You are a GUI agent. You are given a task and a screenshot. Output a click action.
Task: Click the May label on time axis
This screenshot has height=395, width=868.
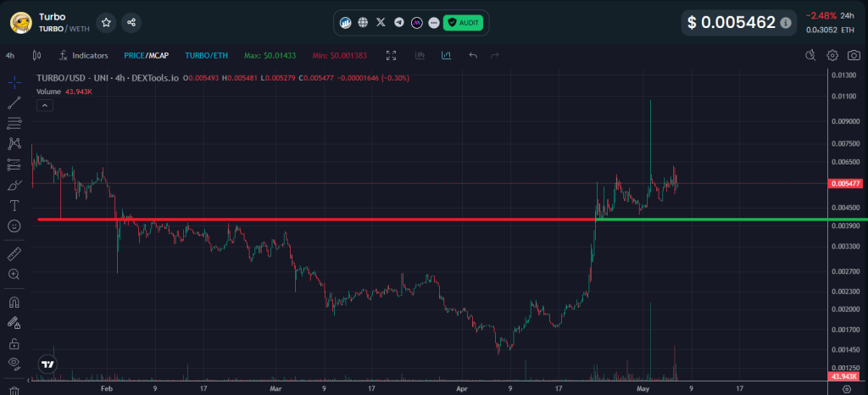(x=643, y=388)
